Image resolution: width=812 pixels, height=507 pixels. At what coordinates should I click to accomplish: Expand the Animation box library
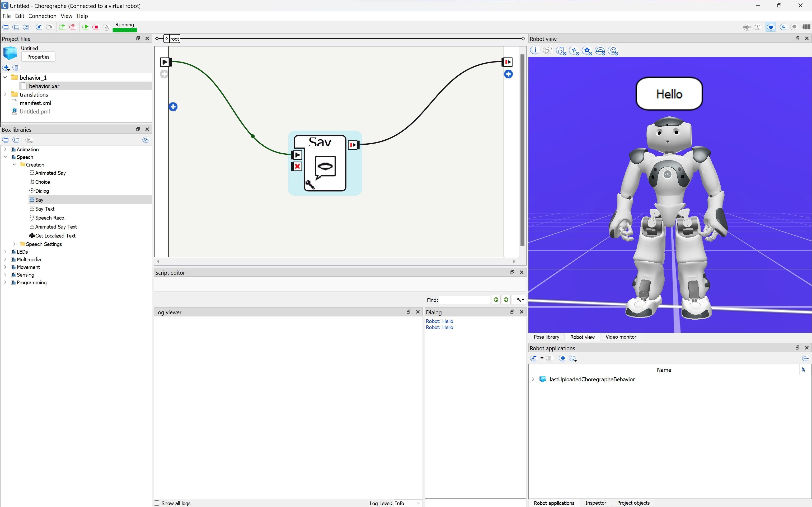(5, 149)
